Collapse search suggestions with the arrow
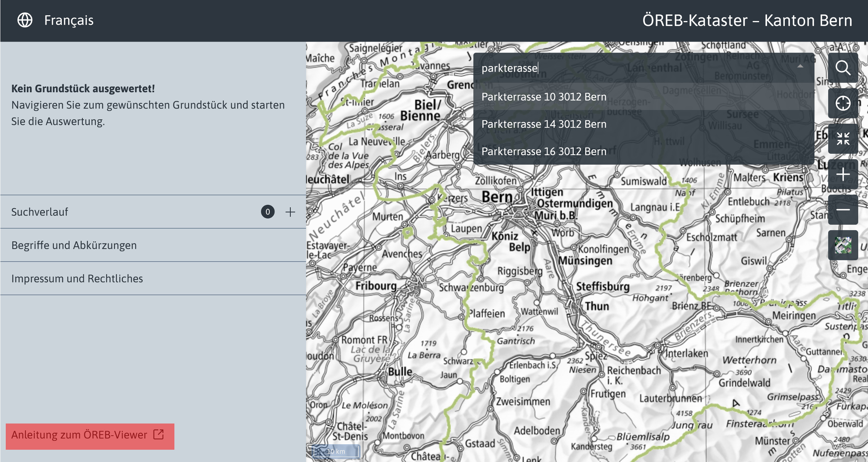Screen dimensions: 868x462 coord(800,66)
